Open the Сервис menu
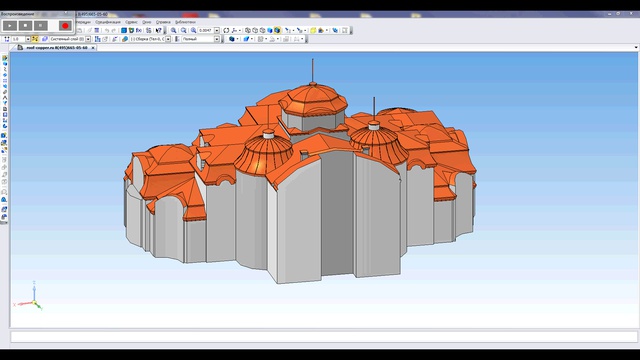Viewport: 640px width, 360px height. coord(131,22)
